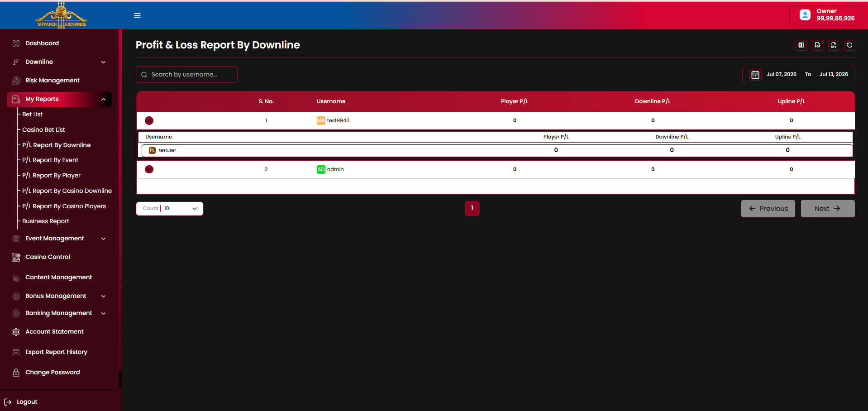Click the Shyamji Exchange logo
This screenshot has height=411, width=868.
coord(61,15)
